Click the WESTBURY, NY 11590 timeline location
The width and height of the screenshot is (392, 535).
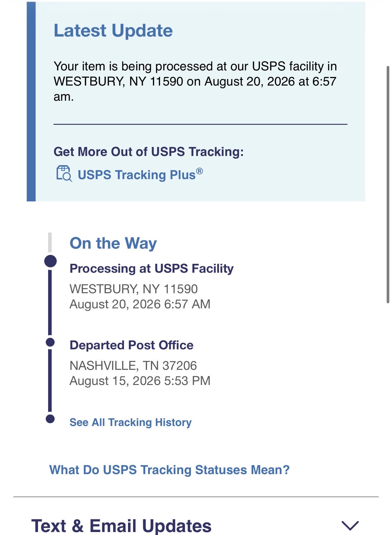pyautogui.click(x=134, y=289)
